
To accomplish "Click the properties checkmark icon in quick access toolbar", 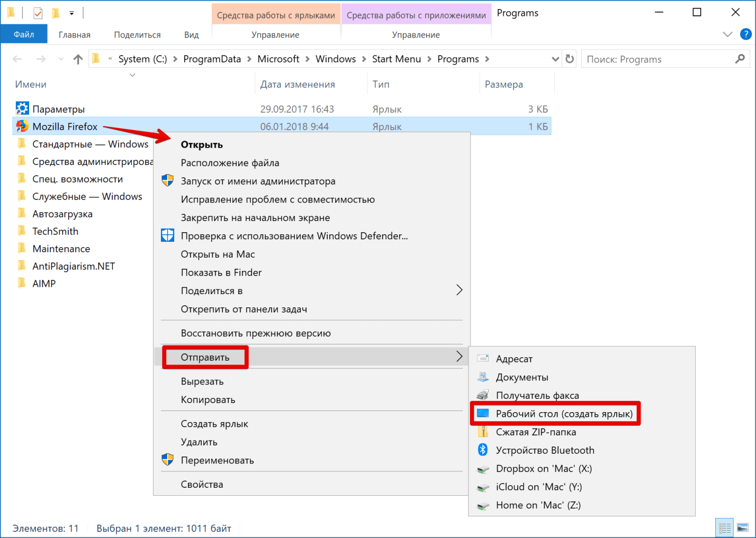I will [x=38, y=13].
